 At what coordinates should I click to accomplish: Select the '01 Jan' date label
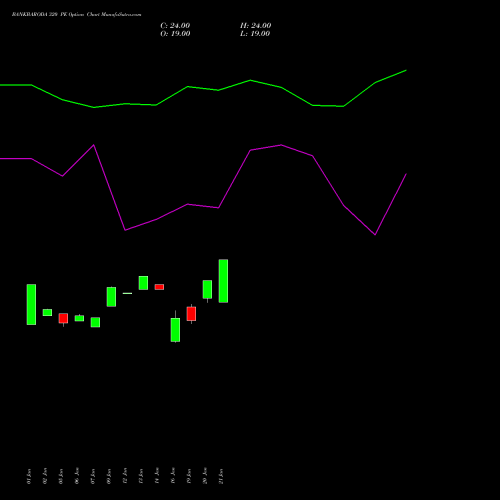coord(29,476)
